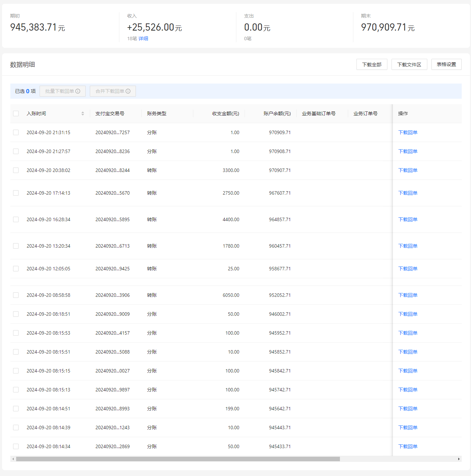
Task: Check the row dated 2024-09-20 13:20:34
Action: pyautogui.click(x=16, y=246)
